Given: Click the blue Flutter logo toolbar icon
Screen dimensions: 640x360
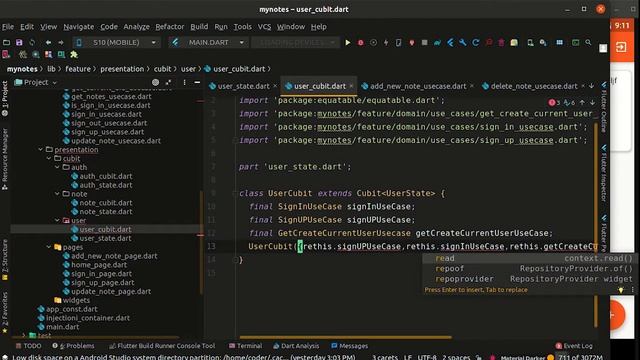Looking at the screenshot, I should (x=450, y=42).
